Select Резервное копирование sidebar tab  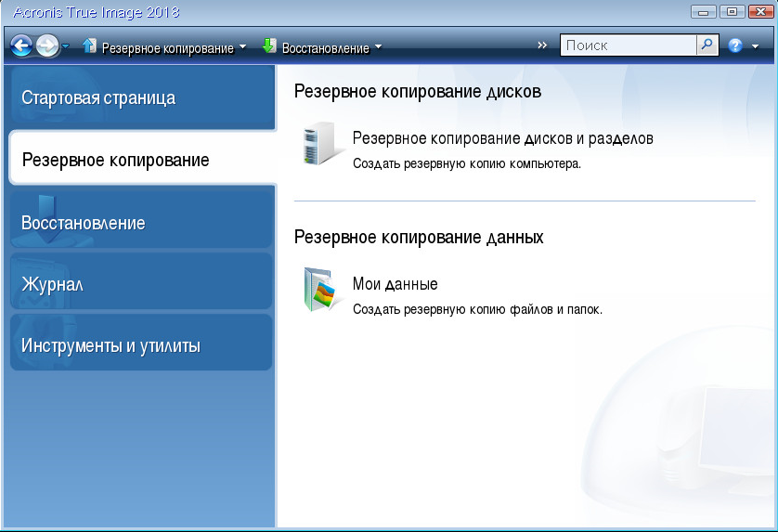tap(143, 160)
